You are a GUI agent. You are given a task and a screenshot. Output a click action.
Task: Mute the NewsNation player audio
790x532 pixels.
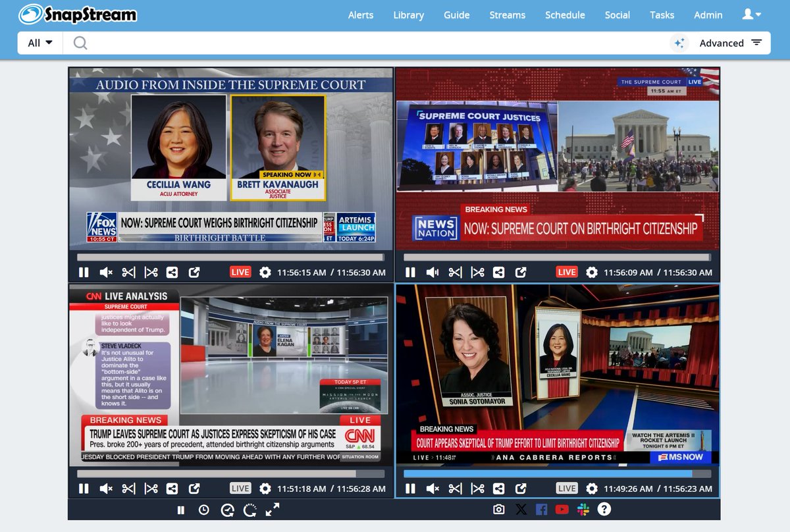point(433,272)
